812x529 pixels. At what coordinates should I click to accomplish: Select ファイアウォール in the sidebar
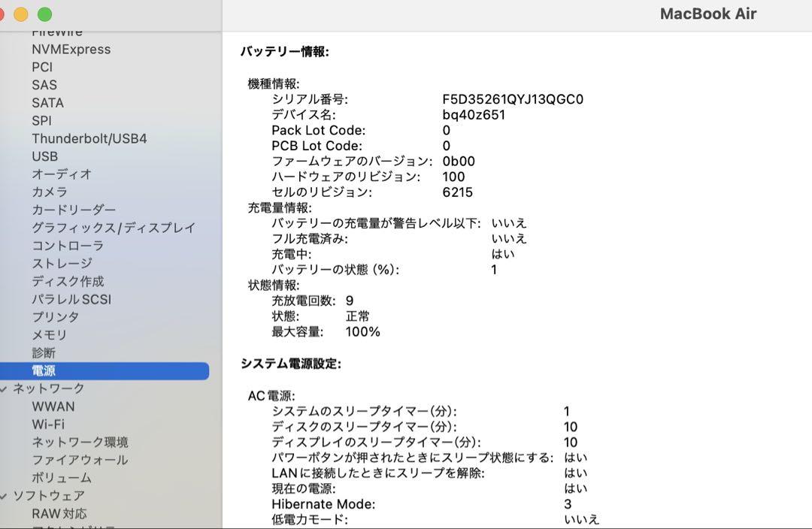80,460
